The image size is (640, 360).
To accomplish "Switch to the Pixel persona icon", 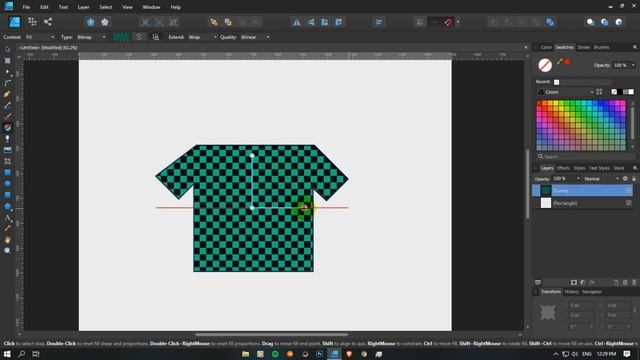I will coord(32,22).
